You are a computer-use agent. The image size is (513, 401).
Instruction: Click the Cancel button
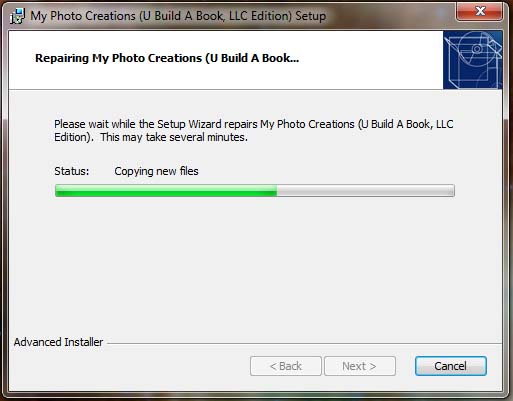pyautogui.click(x=451, y=366)
